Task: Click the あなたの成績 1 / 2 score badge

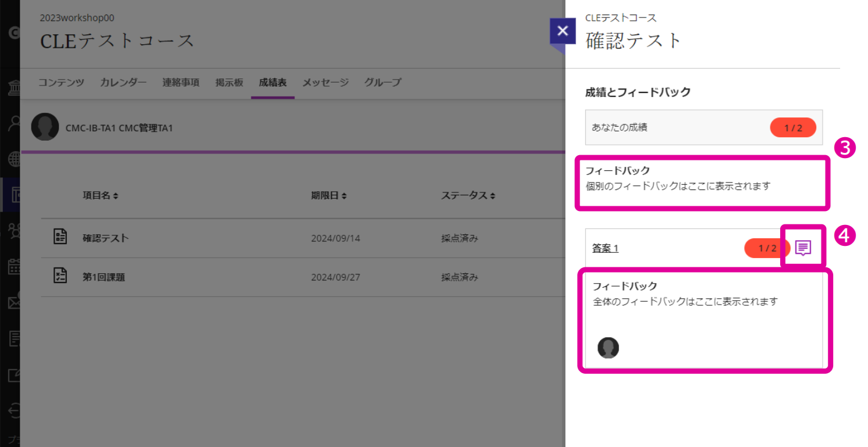Action: [793, 127]
